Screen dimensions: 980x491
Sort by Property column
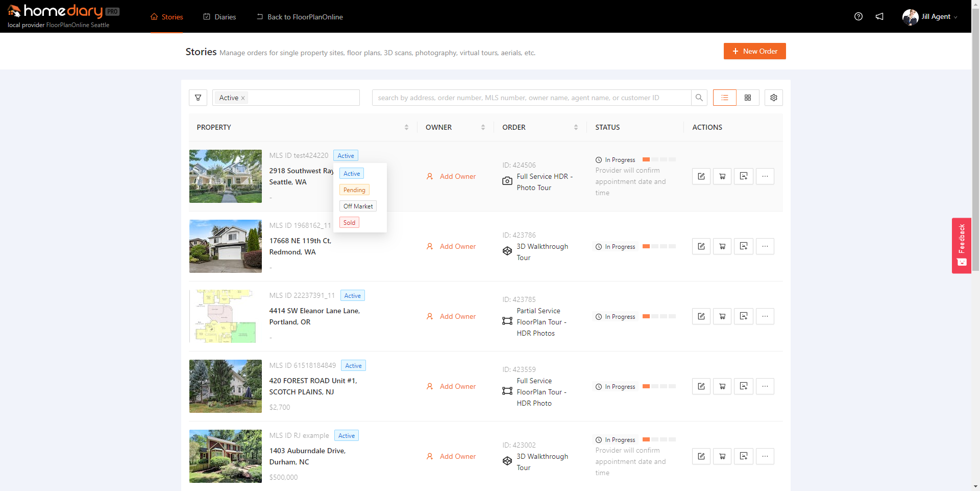[406, 127]
